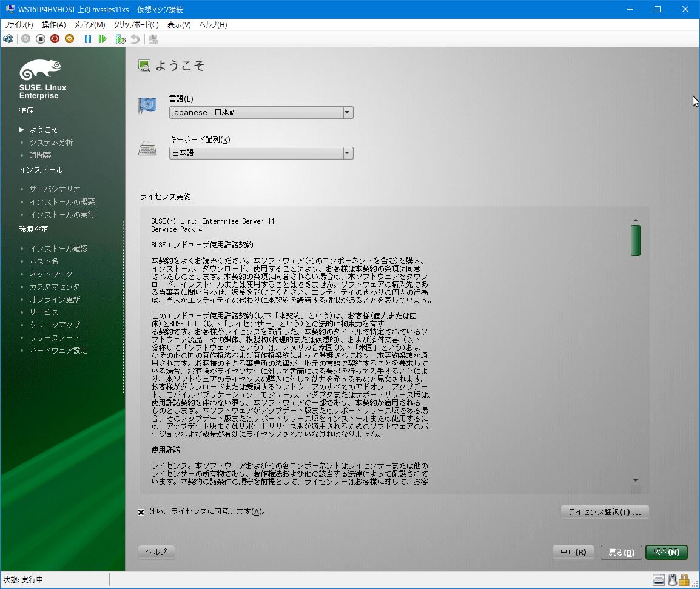This screenshot has height=589, width=700.
Task: Click the keyboard layout icon
Action: point(147,148)
